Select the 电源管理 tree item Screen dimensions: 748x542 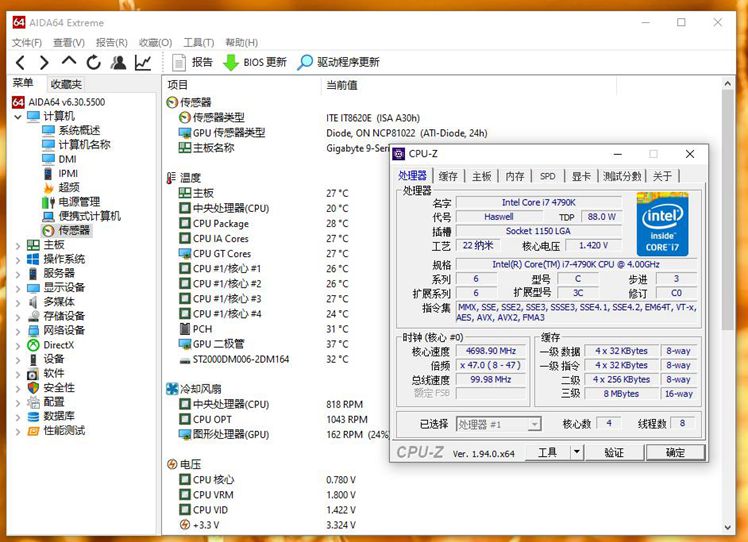click(x=71, y=202)
